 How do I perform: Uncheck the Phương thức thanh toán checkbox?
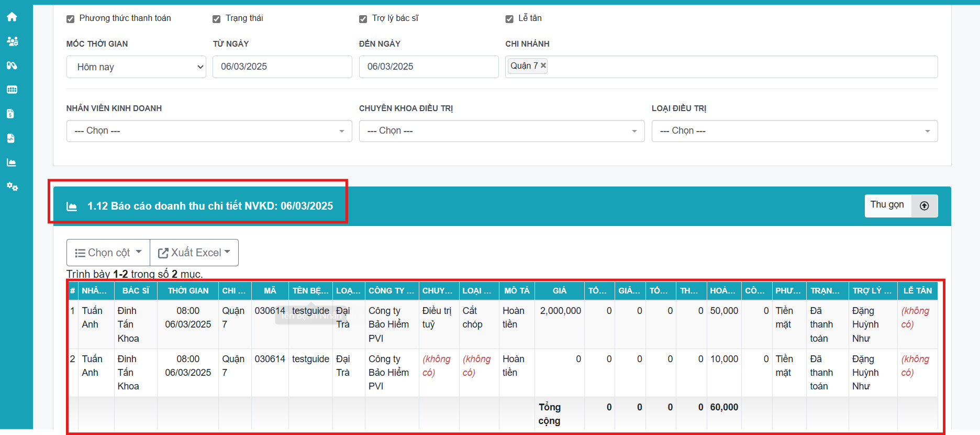pos(70,19)
